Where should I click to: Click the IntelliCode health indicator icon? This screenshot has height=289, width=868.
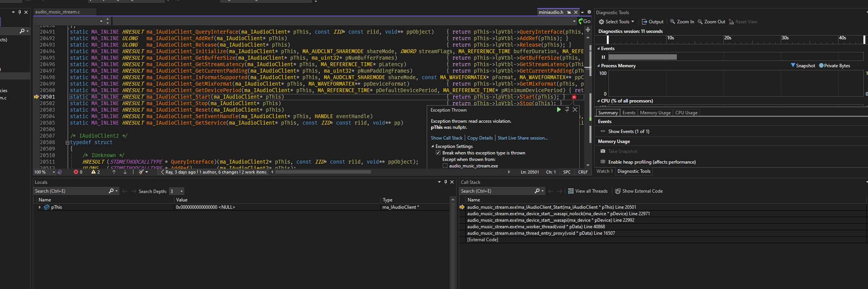coord(60,172)
